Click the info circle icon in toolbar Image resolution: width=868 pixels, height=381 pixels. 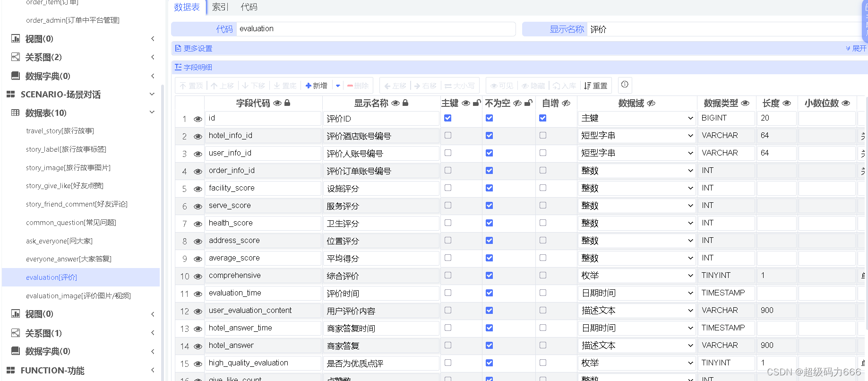pyautogui.click(x=625, y=85)
